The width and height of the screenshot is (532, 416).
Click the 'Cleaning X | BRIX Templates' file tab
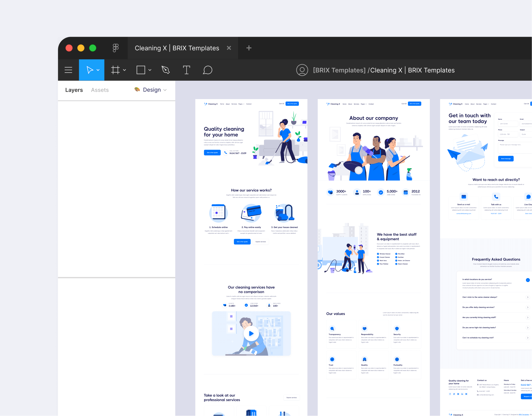177,48
